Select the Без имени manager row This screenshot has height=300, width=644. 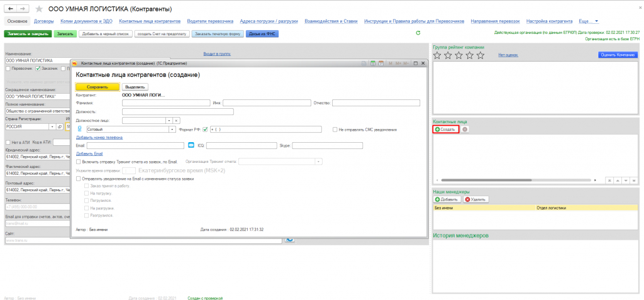click(x=536, y=208)
